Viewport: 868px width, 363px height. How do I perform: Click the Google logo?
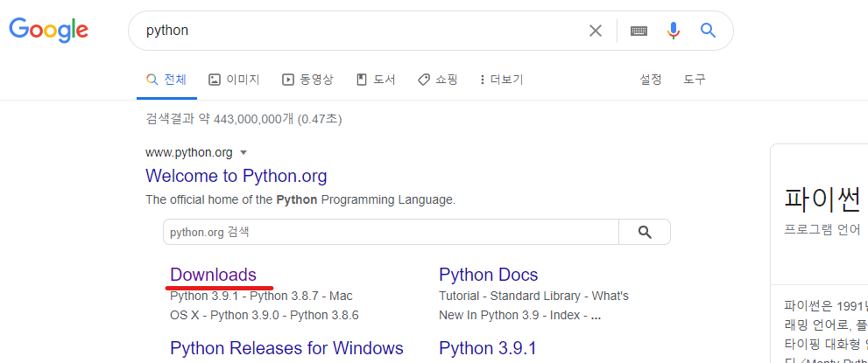(49, 31)
